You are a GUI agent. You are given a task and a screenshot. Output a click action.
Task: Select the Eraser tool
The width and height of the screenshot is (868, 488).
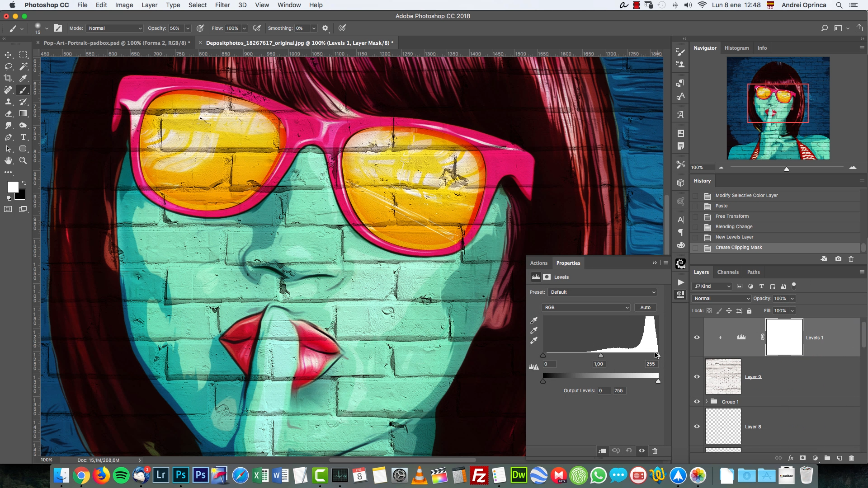(x=8, y=113)
